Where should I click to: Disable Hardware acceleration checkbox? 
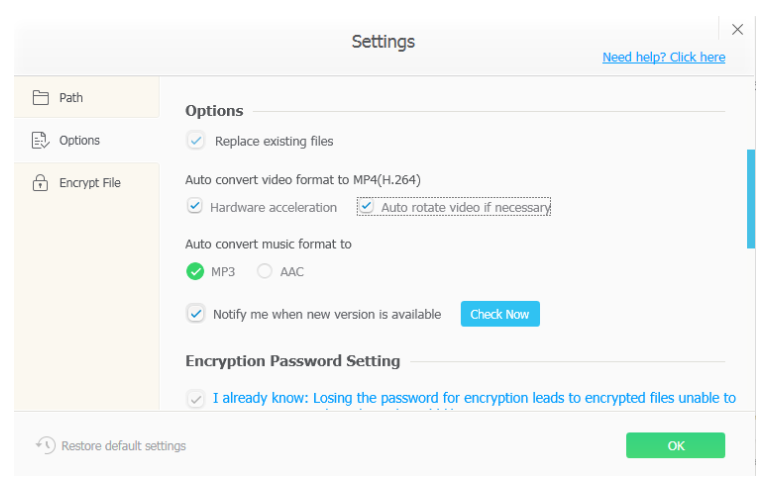coord(195,206)
